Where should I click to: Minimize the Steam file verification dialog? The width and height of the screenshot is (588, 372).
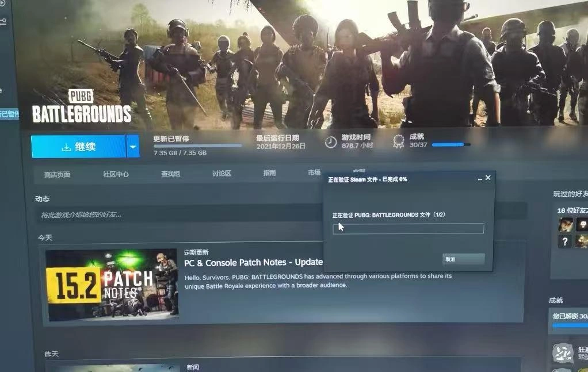480,179
